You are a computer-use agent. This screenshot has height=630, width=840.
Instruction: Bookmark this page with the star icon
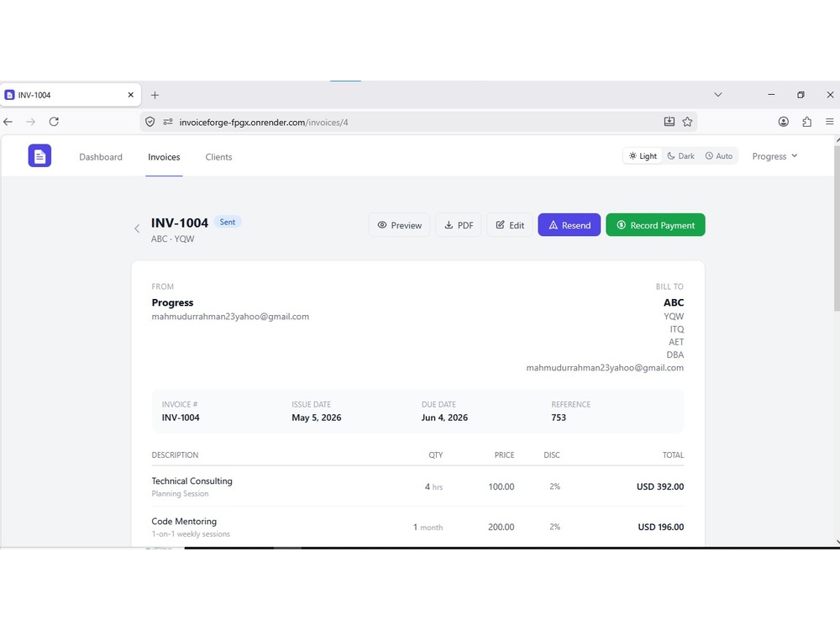click(x=687, y=122)
